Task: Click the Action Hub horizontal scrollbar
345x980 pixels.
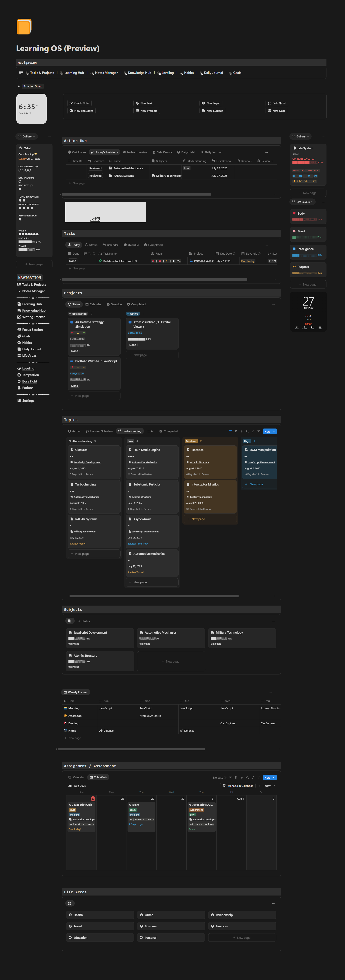Action: click(137, 194)
